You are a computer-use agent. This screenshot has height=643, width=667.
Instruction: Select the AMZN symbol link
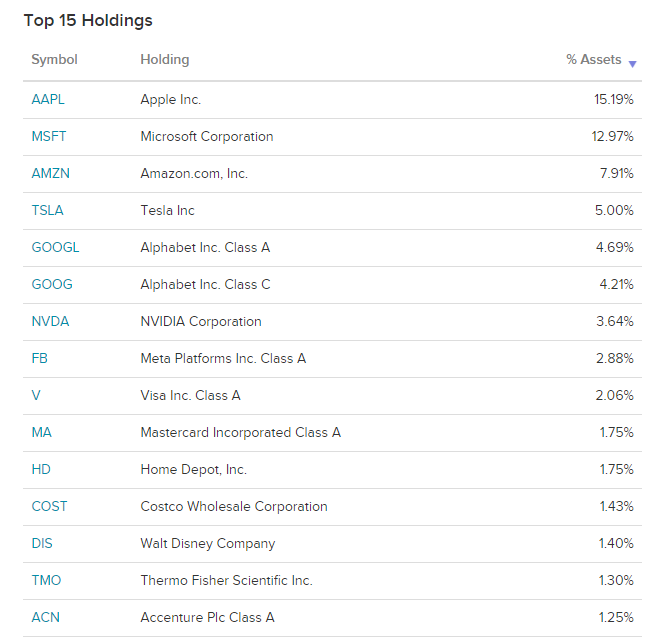50,173
